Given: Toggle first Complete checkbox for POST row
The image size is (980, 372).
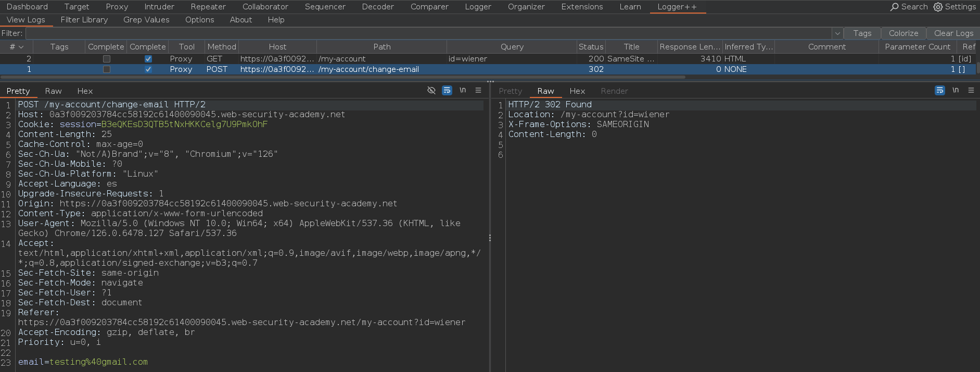Looking at the screenshot, I should [x=107, y=69].
